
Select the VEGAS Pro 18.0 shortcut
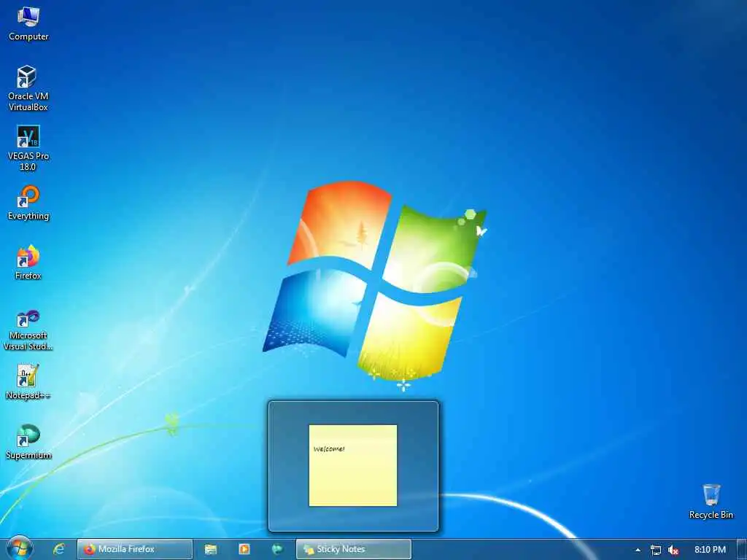(x=28, y=148)
